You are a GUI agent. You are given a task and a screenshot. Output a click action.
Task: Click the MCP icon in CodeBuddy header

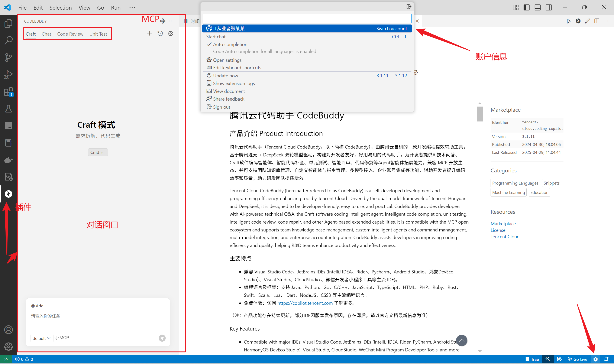pyautogui.click(x=163, y=21)
